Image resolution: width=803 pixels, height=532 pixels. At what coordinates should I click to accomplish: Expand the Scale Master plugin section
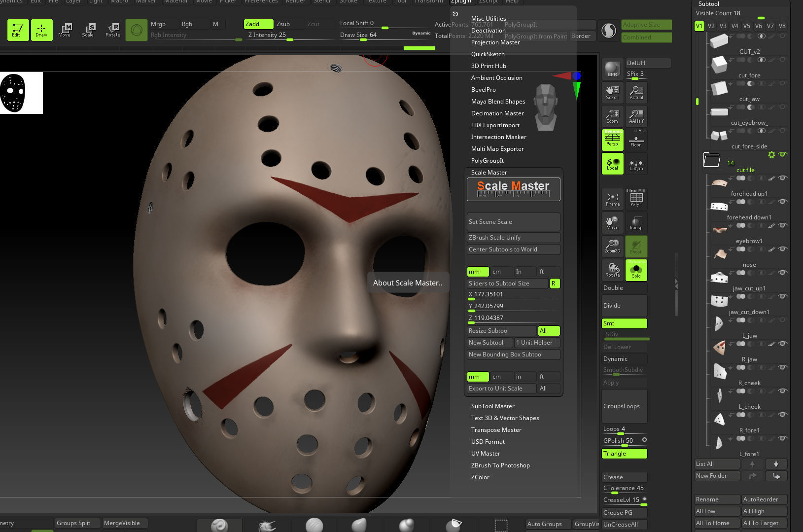pyautogui.click(x=489, y=173)
